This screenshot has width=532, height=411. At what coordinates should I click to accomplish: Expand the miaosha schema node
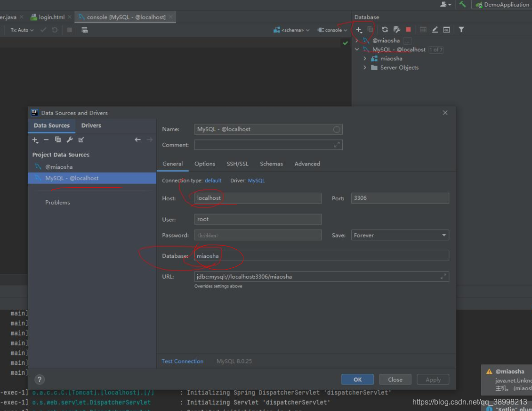click(x=365, y=58)
